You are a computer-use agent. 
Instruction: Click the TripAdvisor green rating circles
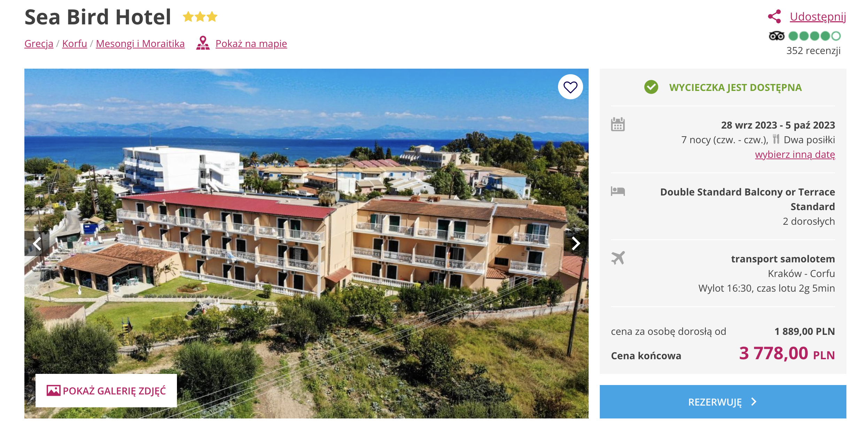click(814, 36)
